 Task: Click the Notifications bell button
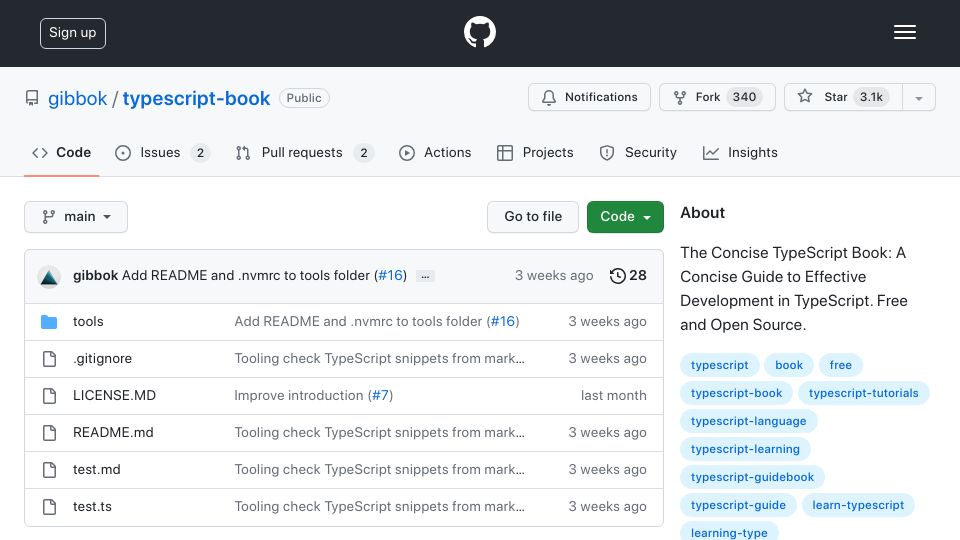(589, 97)
